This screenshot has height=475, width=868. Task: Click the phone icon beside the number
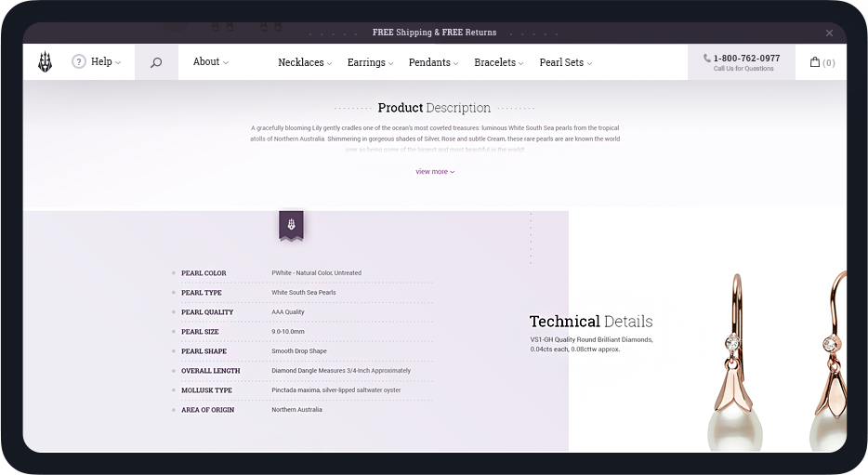tap(707, 59)
